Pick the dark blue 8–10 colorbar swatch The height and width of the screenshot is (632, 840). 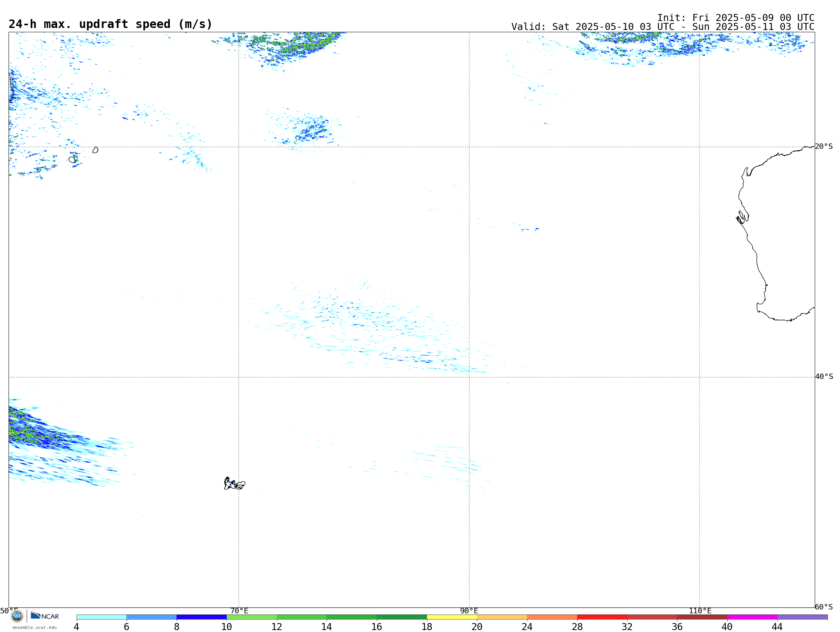(x=202, y=617)
